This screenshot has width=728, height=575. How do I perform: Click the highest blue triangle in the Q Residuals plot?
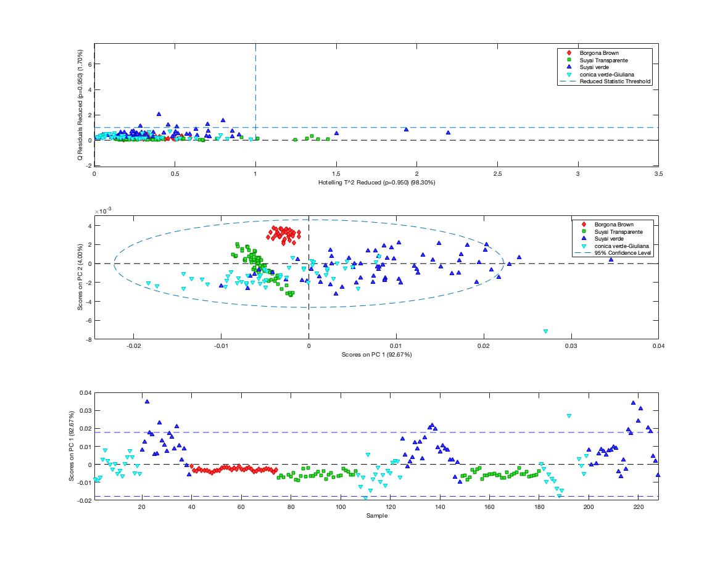click(159, 114)
